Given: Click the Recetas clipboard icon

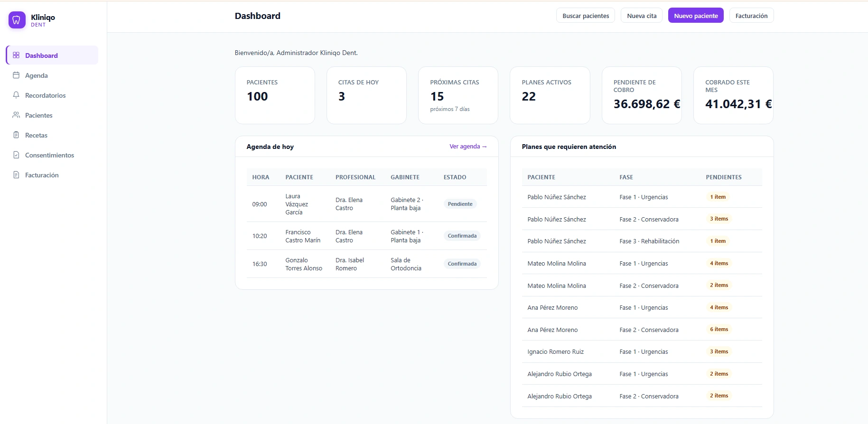Looking at the screenshot, I should (16, 135).
